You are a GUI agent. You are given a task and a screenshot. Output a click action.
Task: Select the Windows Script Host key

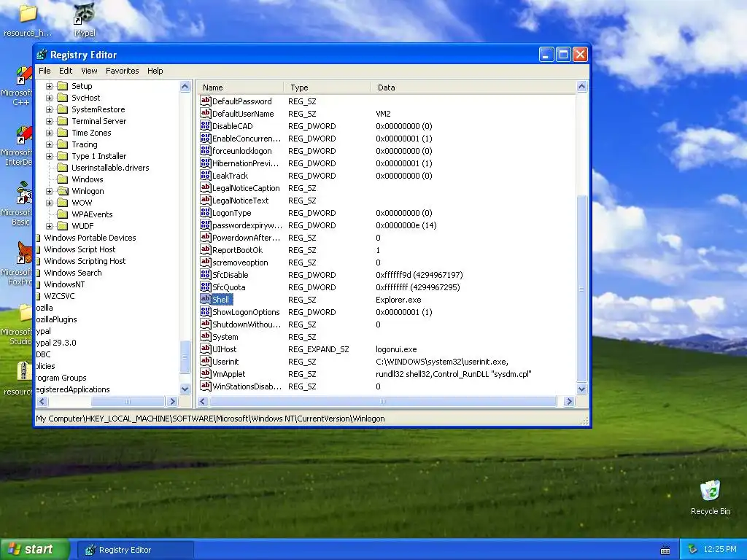(80, 249)
